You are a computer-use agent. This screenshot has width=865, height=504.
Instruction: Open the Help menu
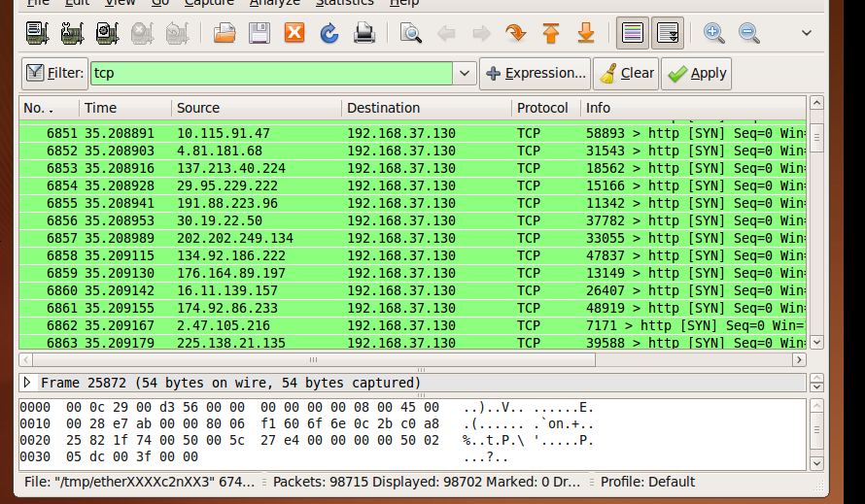403,3
